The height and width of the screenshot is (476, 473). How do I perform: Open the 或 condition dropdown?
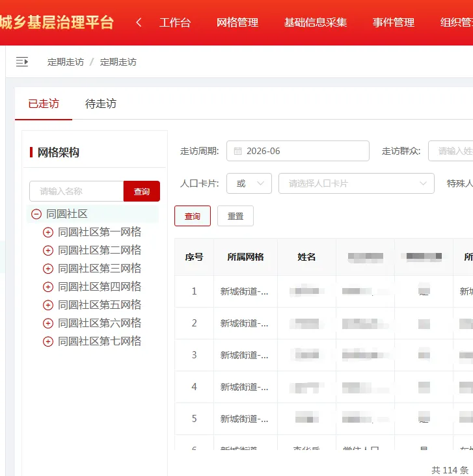pyautogui.click(x=249, y=183)
